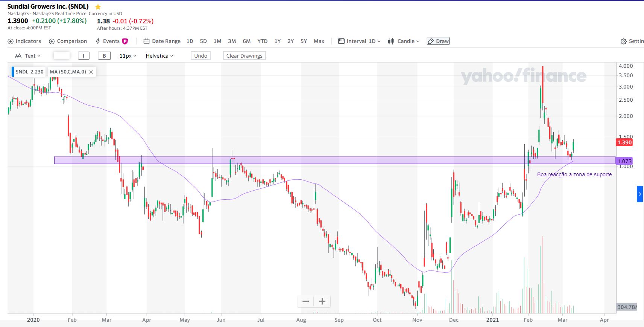Open the Events menu
644x327 pixels.
pyautogui.click(x=108, y=41)
